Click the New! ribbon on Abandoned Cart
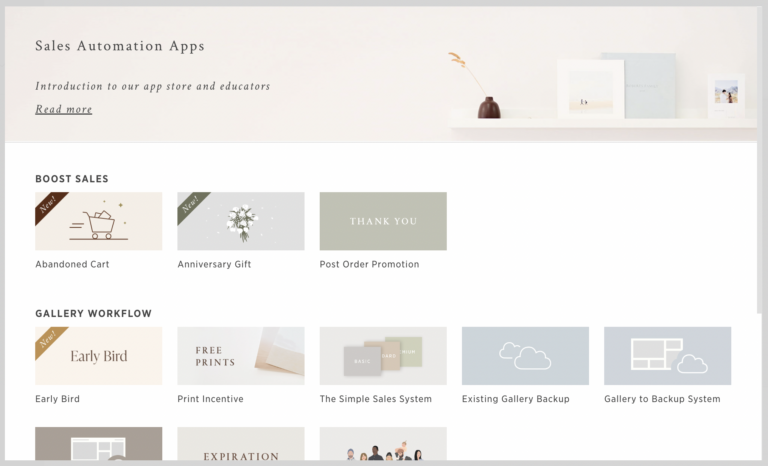The width and height of the screenshot is (768, 466). 47,205
